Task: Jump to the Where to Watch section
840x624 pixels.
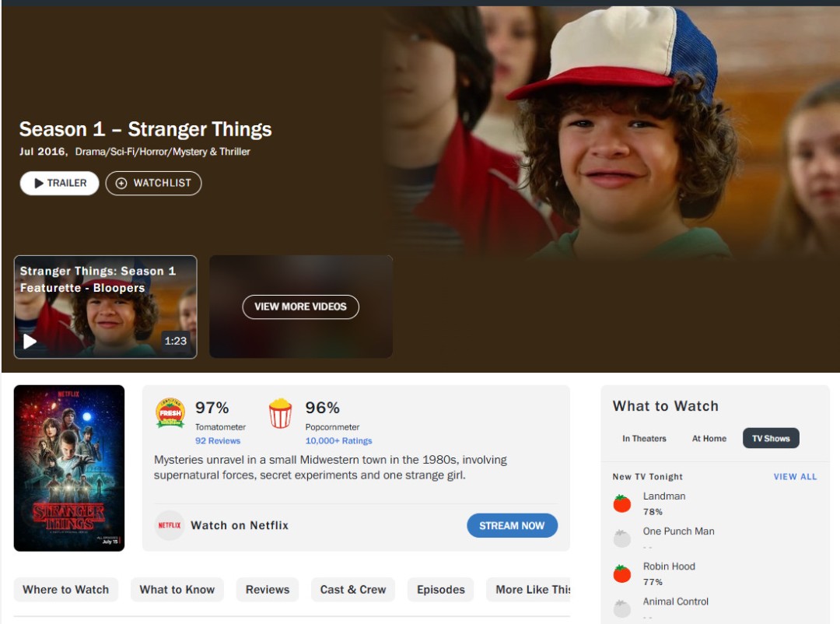Action: 66,590
